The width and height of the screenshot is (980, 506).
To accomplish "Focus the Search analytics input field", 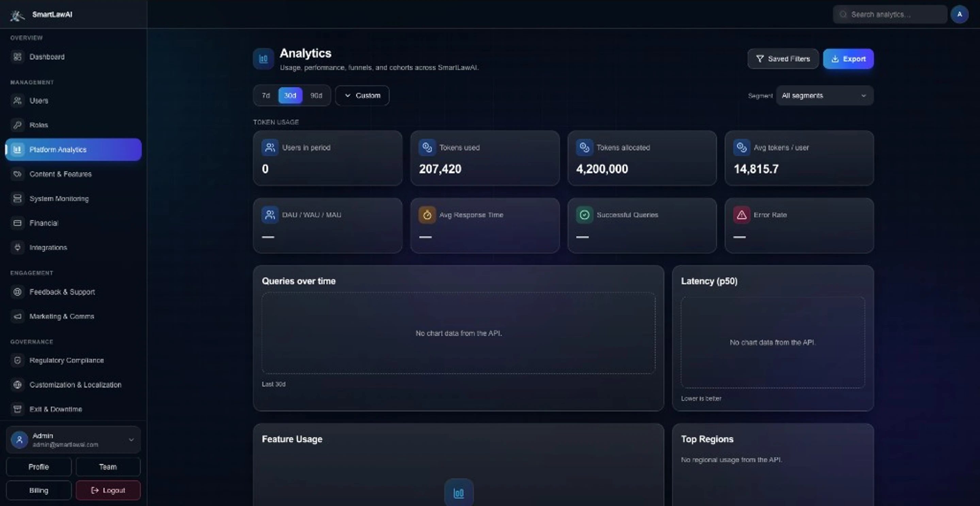I will coord(890,14).
